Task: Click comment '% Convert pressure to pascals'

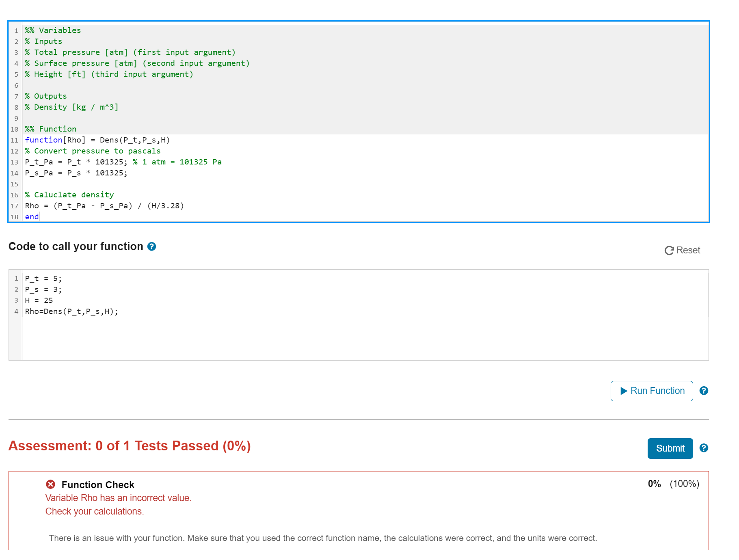Action: point(93,151)
